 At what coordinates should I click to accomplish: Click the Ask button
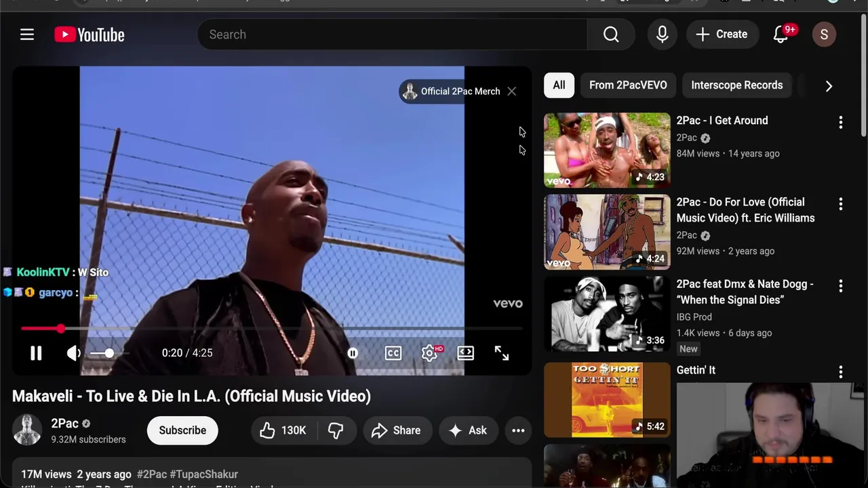pyautogui.click(x=468, y=430)
